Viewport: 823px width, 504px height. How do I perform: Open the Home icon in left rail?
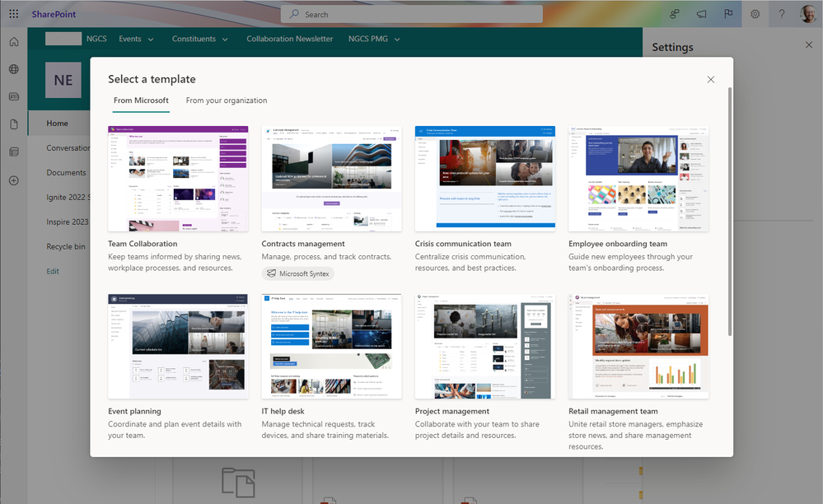(x=14, y=41)
